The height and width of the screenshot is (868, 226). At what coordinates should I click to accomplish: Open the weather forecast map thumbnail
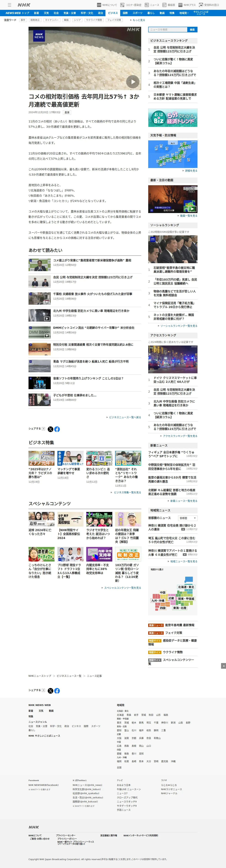click(173, 154)
